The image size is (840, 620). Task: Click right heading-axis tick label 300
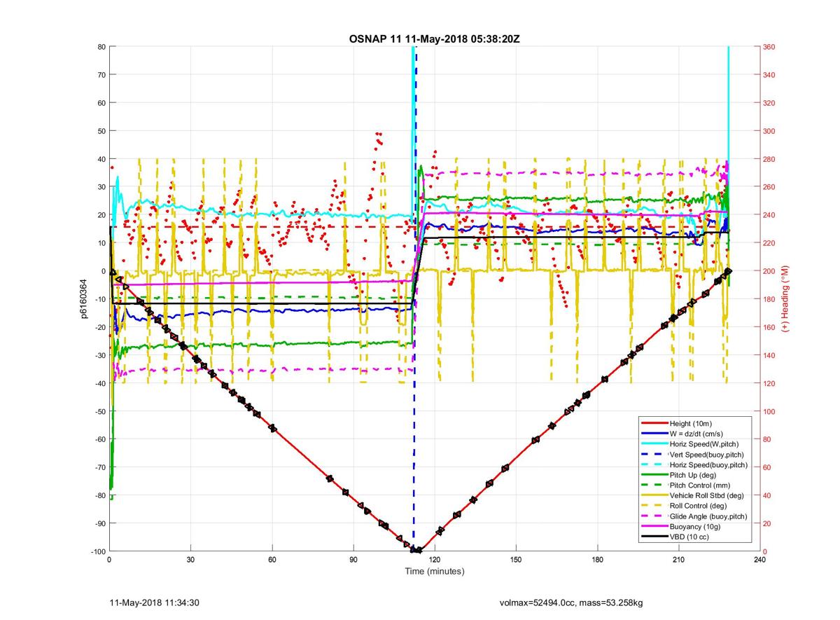pos(770,131)
